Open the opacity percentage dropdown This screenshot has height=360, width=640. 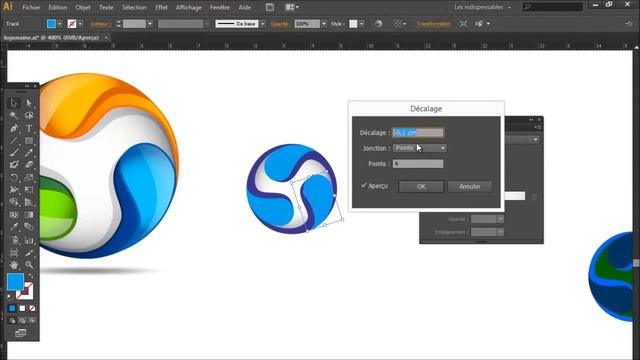[x=324, y=24]
